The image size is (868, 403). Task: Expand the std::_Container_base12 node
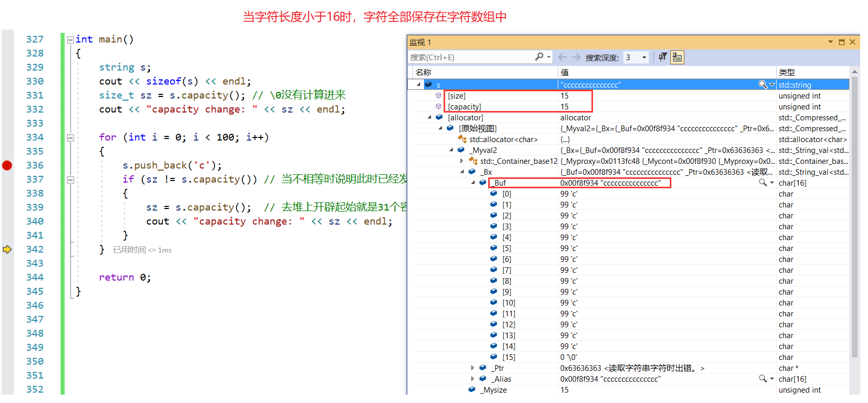click(462, 161)
